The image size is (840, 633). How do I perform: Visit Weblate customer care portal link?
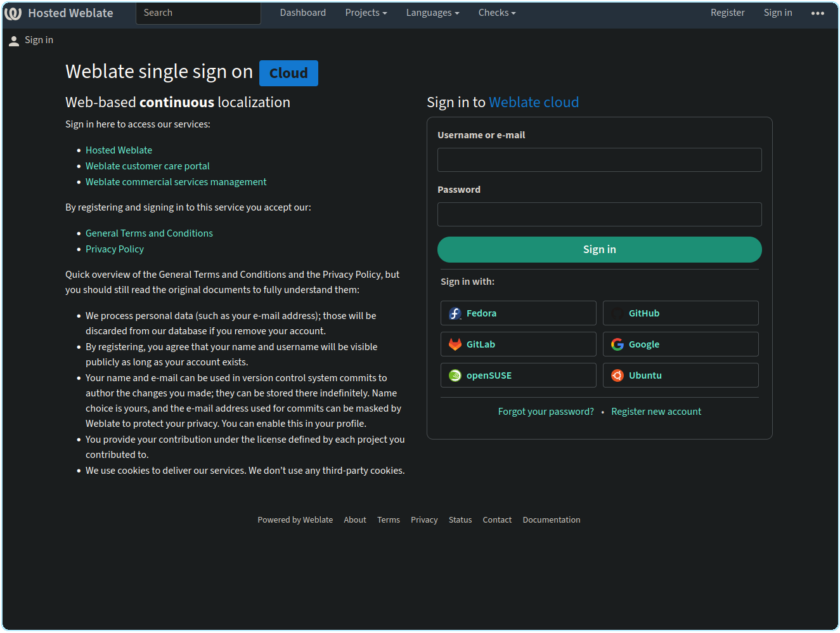tap(148, 166)
